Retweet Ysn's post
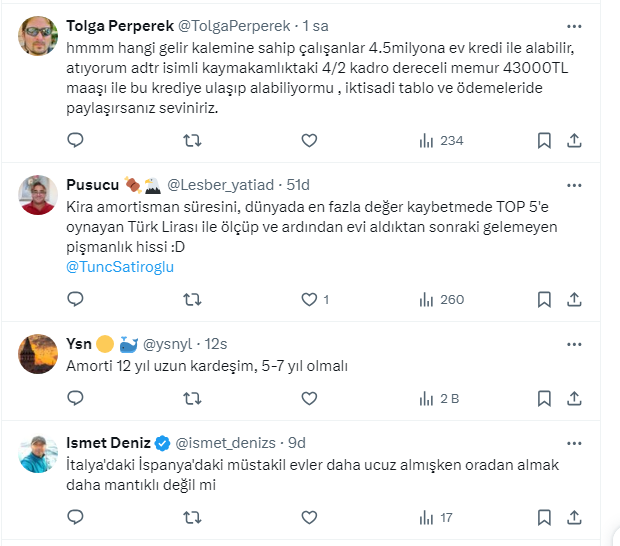This screenshot has height=546, width=620. click(x=193, y=398)
